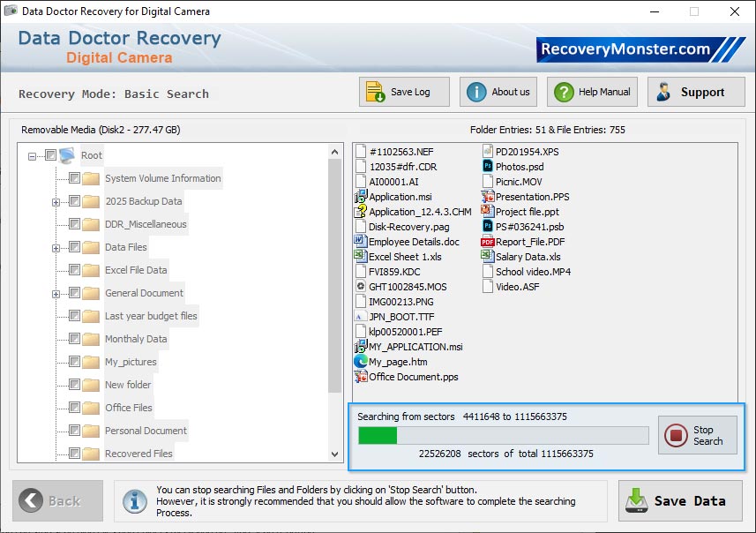Click the green download icon on Save Data
The image size is (756, 533).
(x=637, y=500)
